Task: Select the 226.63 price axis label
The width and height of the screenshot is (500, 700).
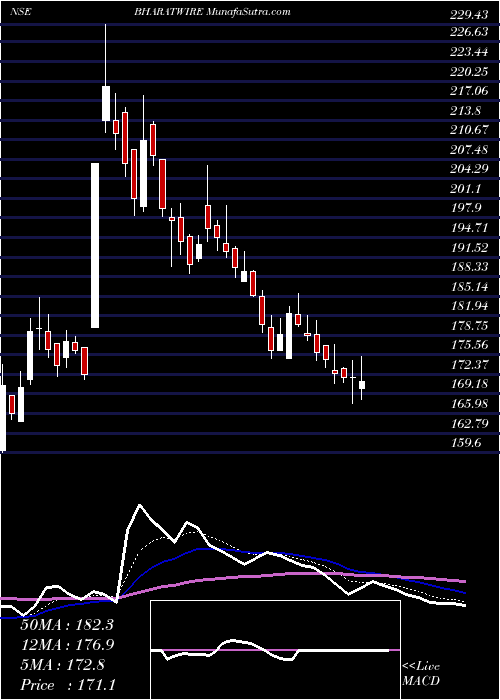Action: click(469, 32)
